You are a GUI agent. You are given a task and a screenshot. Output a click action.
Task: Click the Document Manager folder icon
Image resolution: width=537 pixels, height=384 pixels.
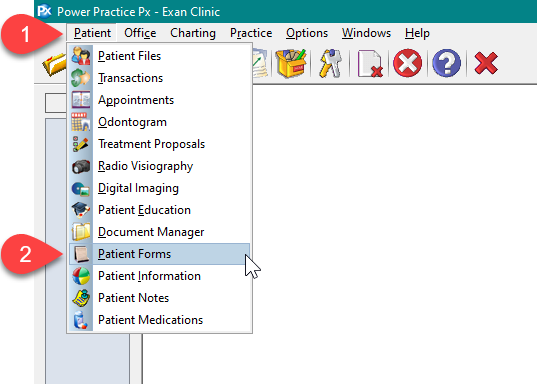coord(81,232)
